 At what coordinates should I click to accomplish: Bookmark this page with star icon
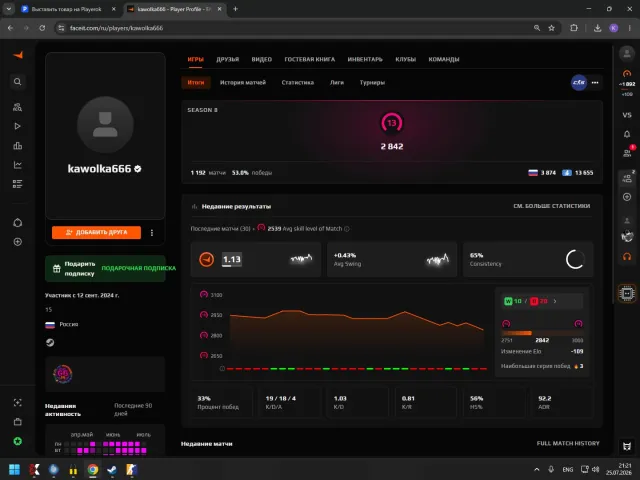[x=551, y=28]
